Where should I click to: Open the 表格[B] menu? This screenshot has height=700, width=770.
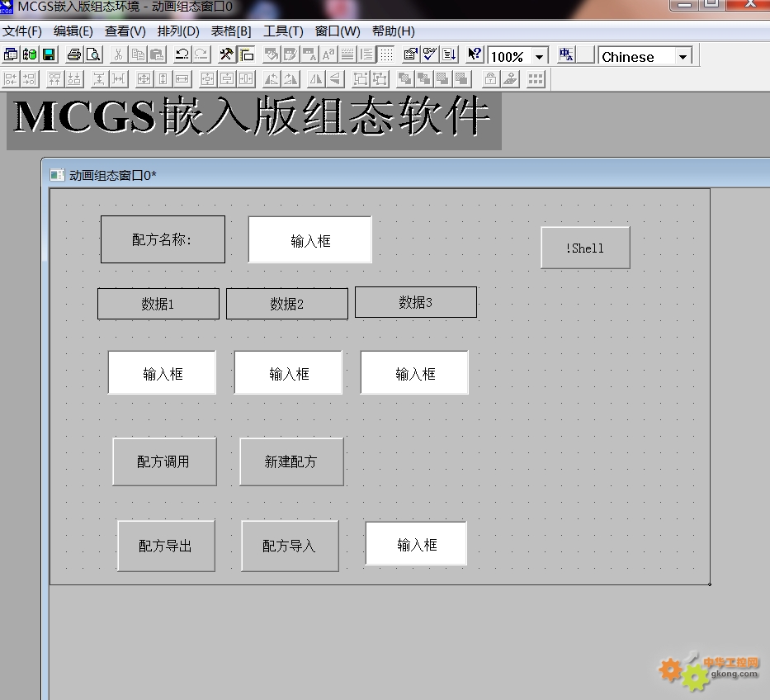(231, 31)
